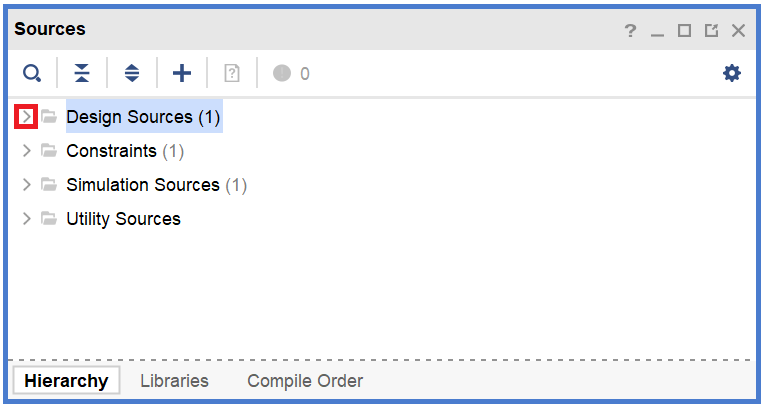Viewport: 764px width, 409px height.
Task: Select the Simulation Sources tree item
Action: tap(142, 185)
